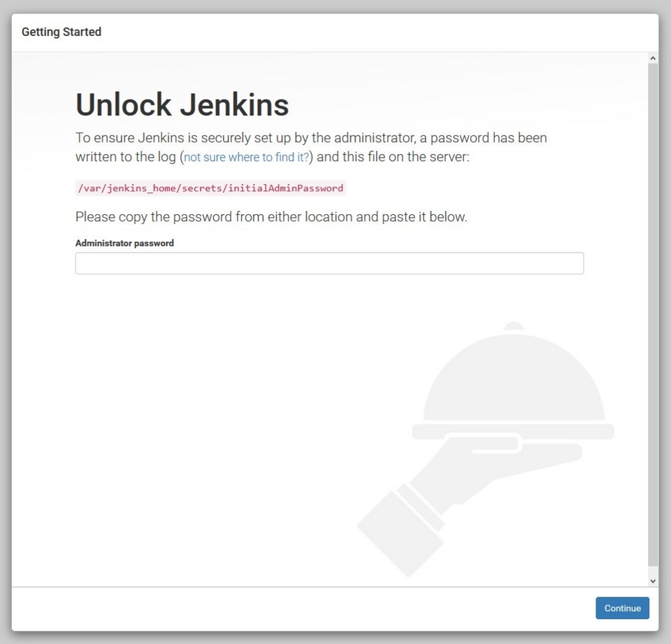Click the 'Getting Started' title
671x644 pixels.
(x=62, y=32)
